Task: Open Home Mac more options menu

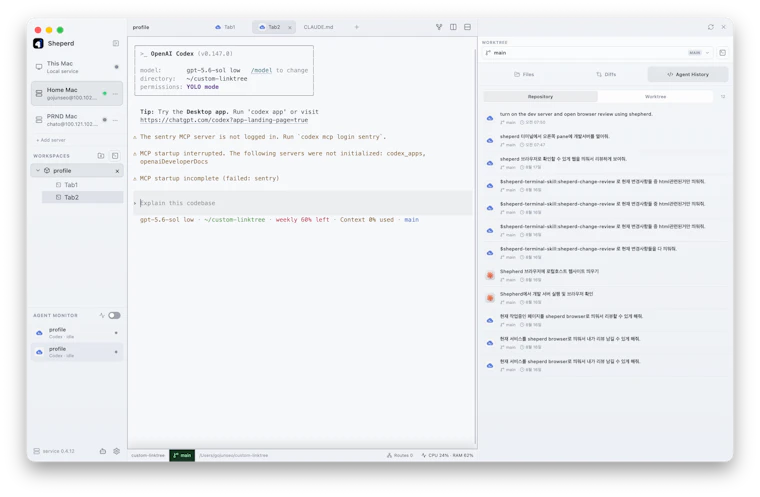Action: pyautogui.click(x=115, y=94)
